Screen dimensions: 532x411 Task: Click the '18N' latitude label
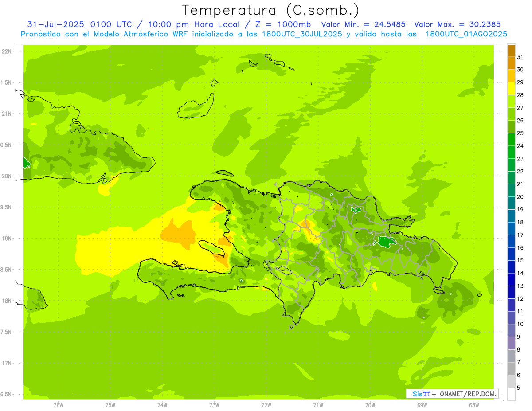tap(7, 301)
